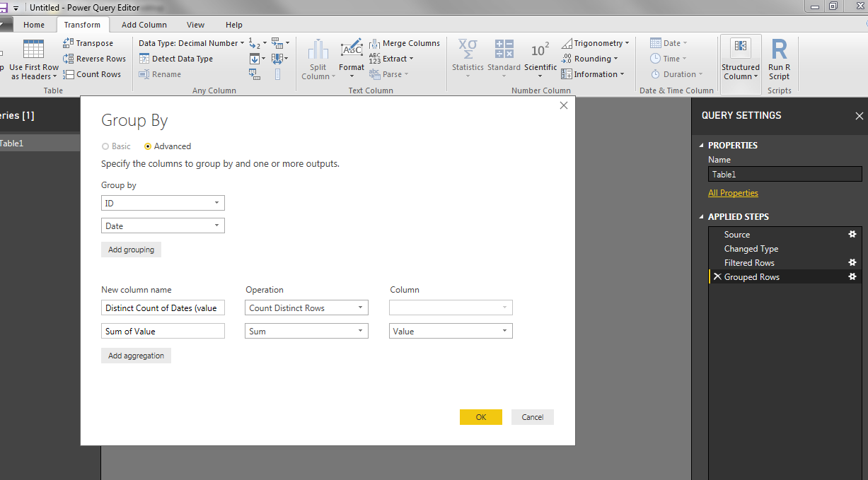This screenshot has height=480, width=868.
Task: Open the Sum operation dropdown
Action: [307, 331]
